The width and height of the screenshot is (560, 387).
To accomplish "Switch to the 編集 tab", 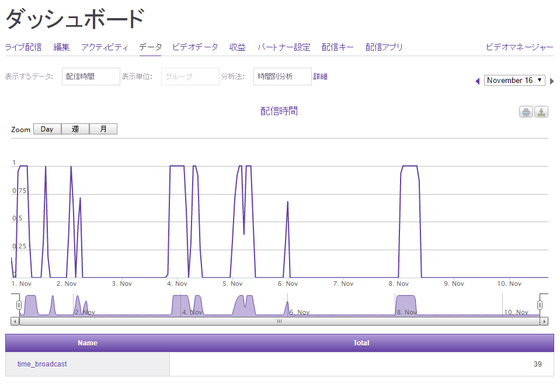I will pos(61,47).
